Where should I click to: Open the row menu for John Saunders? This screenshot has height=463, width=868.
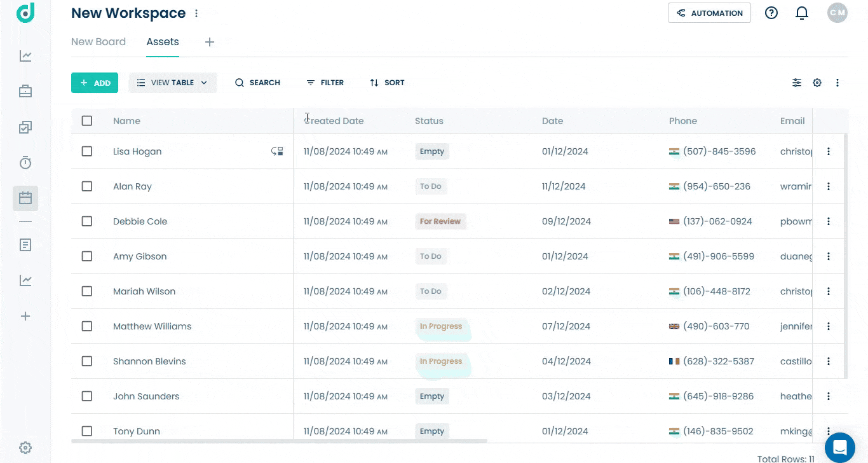[829, 396]
